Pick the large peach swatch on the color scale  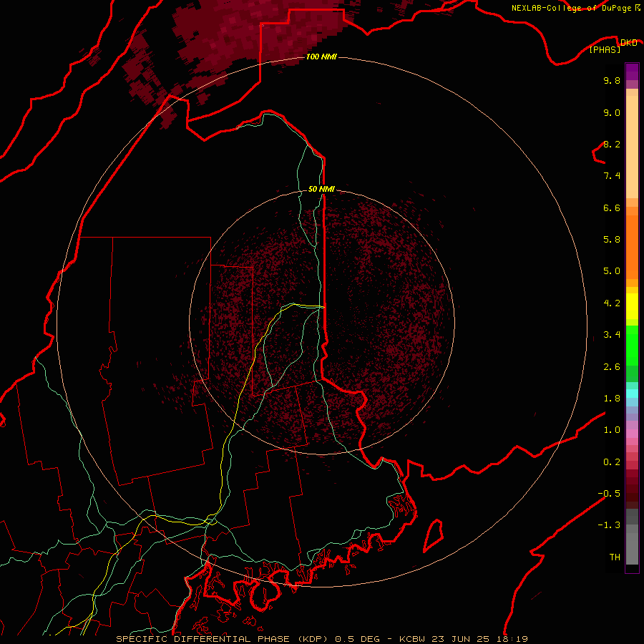(632, 147)
